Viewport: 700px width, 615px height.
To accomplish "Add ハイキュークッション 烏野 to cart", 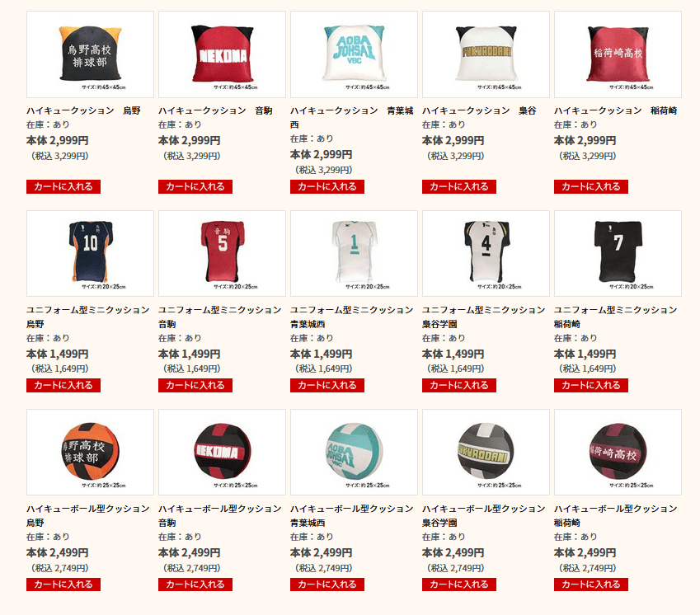I will [63, 186].
